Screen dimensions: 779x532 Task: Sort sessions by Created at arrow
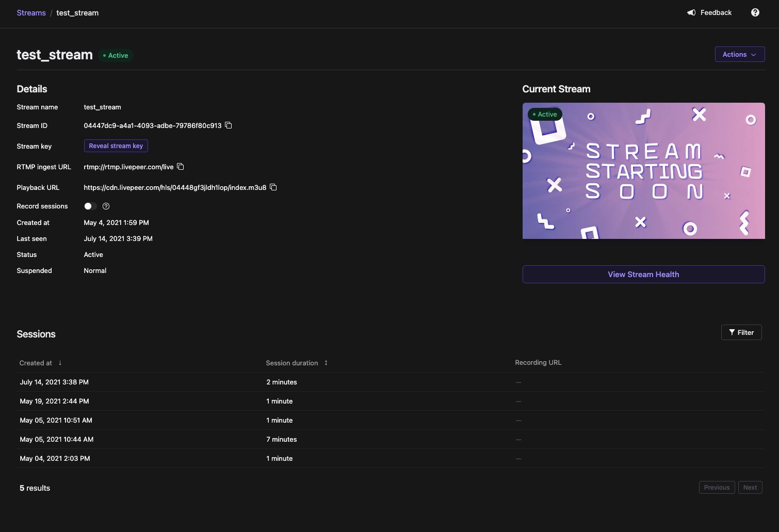[x=60, y=363]
